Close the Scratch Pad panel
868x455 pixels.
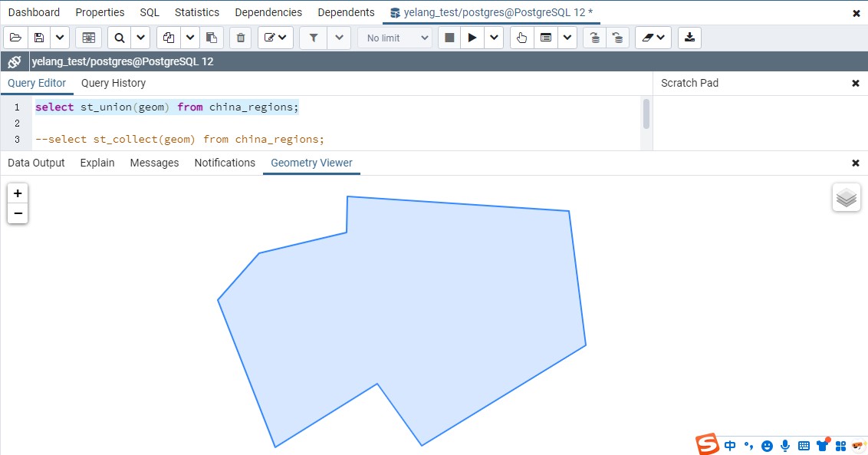point(856,83)
